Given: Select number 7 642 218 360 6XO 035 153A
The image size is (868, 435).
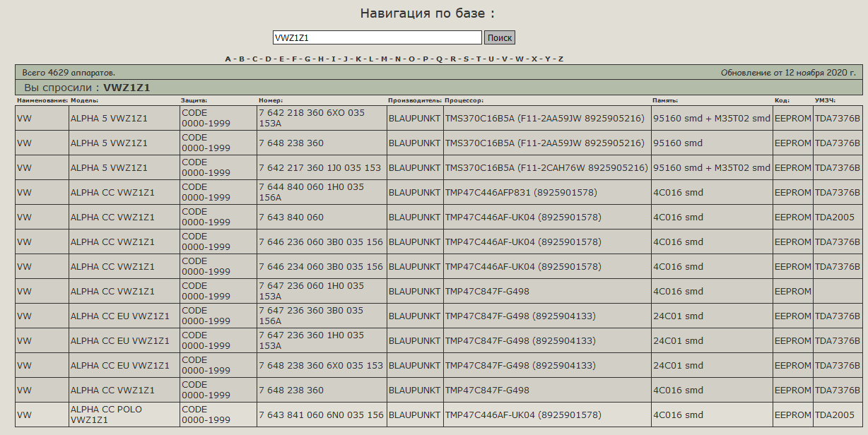Looking at the screenshot, I should [x=322, y=118].
